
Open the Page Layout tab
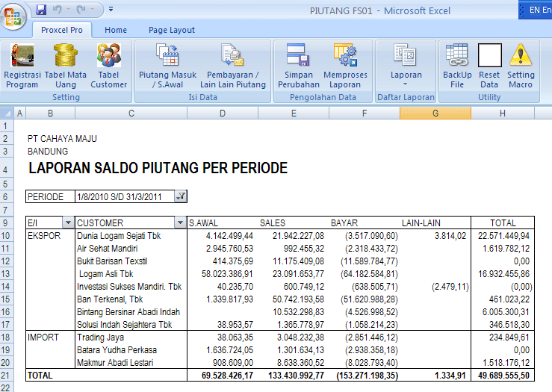[x=172, y=30]
